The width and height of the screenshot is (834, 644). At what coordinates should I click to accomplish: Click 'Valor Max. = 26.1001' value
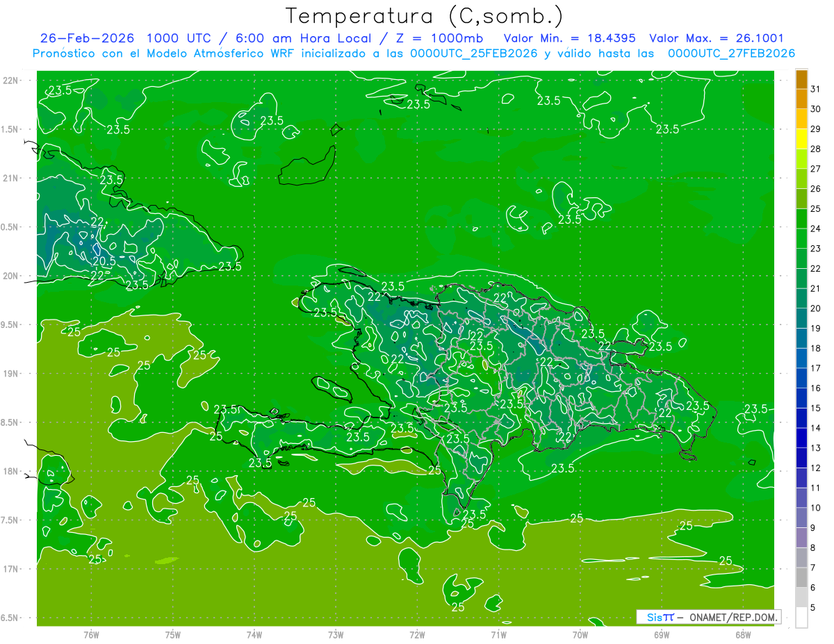(x=717, y=38)
